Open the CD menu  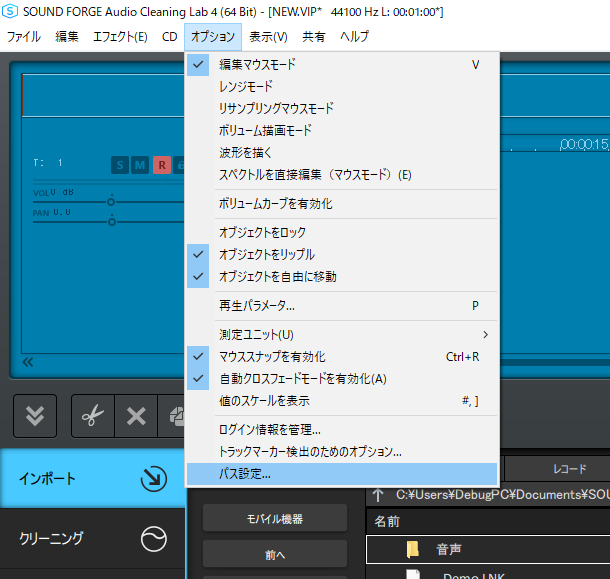(x=170, y=37)
